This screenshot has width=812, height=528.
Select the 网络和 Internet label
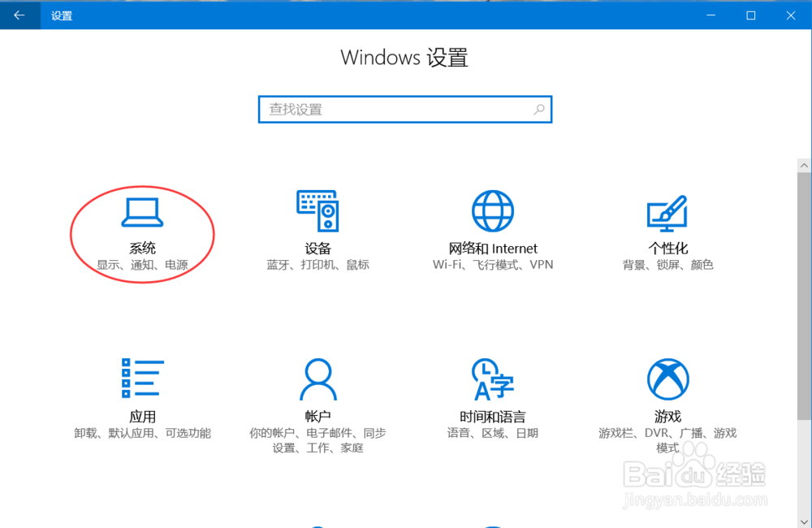(493, 249)
